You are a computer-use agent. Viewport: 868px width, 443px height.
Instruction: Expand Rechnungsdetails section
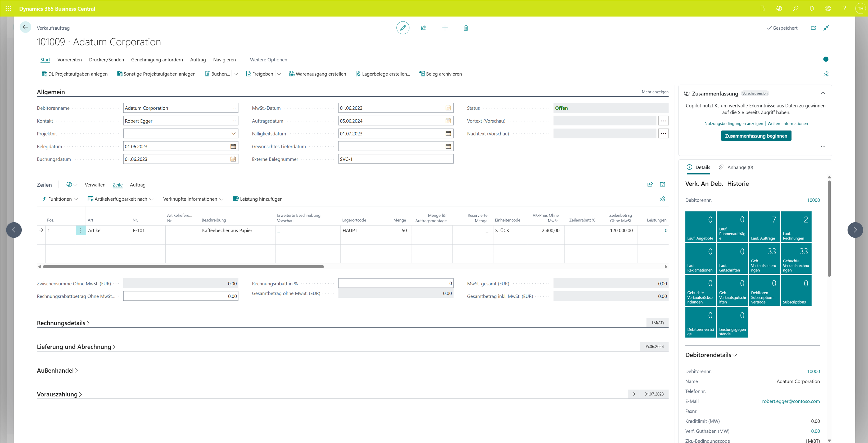click(x=63, y=323)
